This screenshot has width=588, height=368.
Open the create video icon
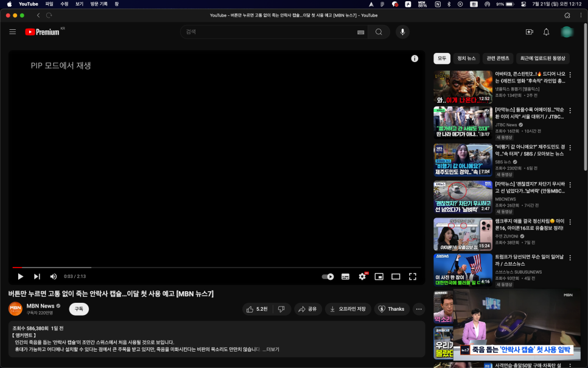(529, 32)
